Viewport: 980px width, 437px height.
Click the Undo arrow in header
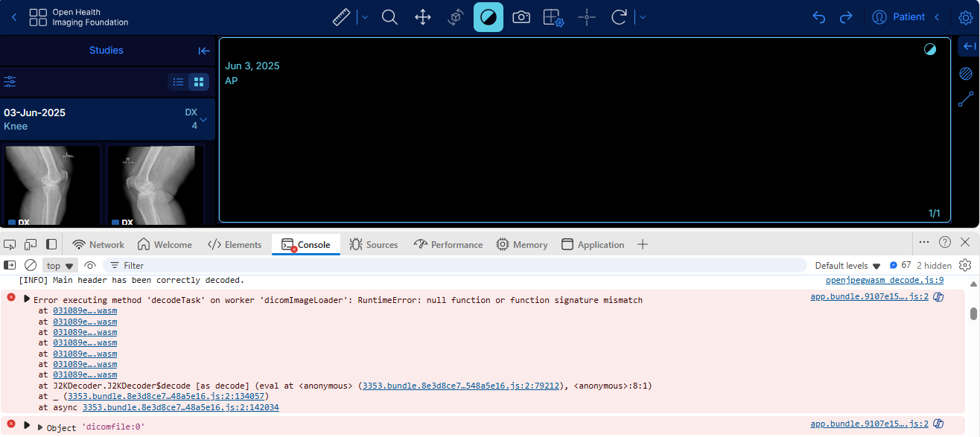point(819,17)
